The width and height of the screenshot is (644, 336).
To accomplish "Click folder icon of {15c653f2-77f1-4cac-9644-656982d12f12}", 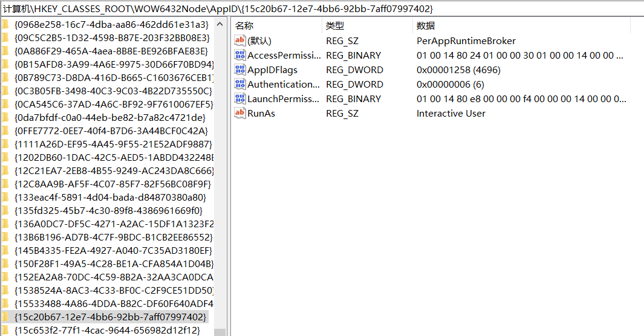I will (5, 330).
